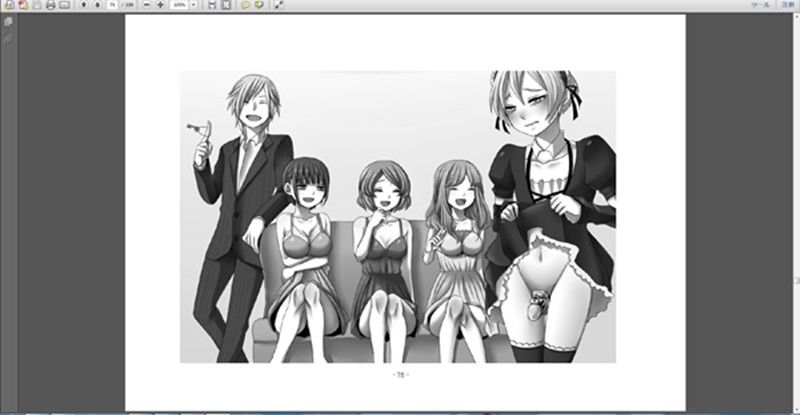Open the attachments paperclip panel
Screen dimensions: 800x415
(x=8, y=38)
